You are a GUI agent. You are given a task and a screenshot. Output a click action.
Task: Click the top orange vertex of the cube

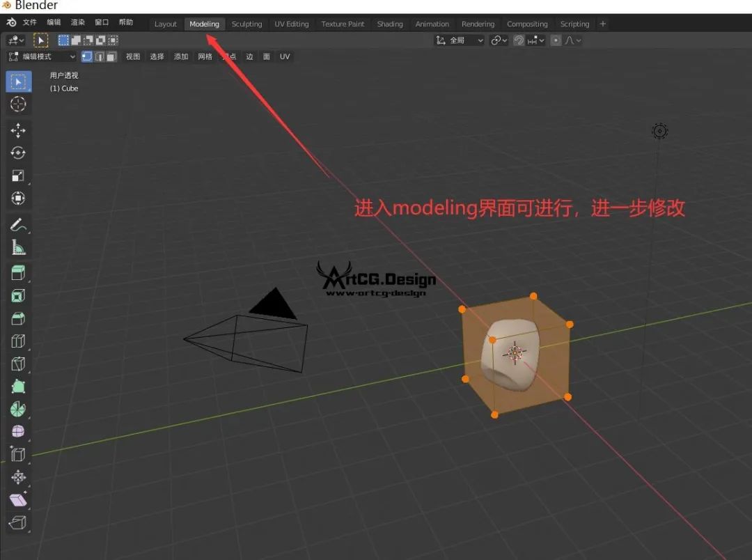coord(533,296)
